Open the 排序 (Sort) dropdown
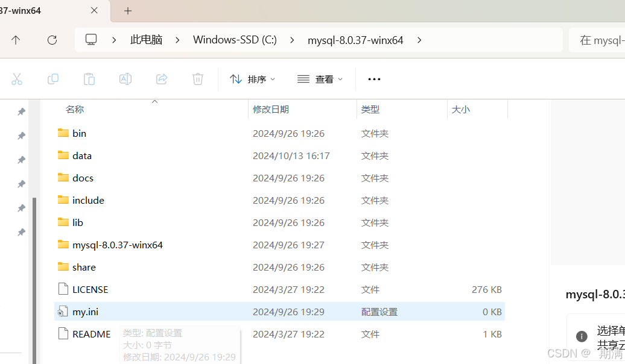 coord(252,79)
